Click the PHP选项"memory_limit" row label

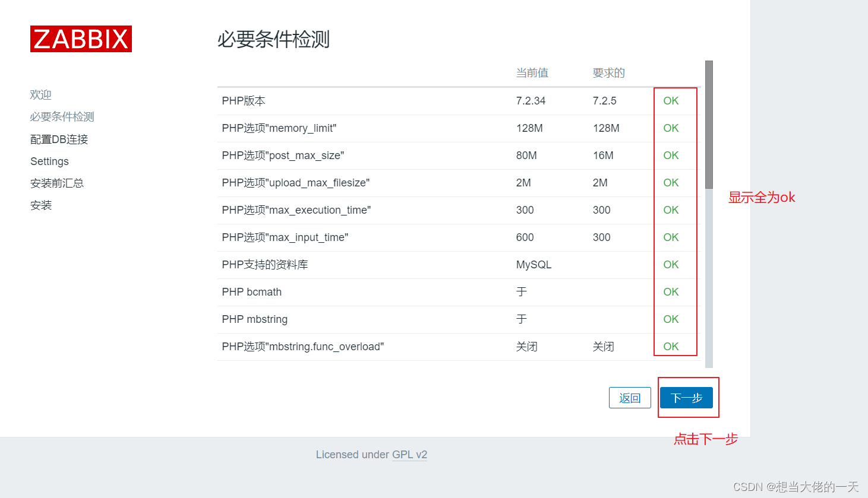coord(279,128)
